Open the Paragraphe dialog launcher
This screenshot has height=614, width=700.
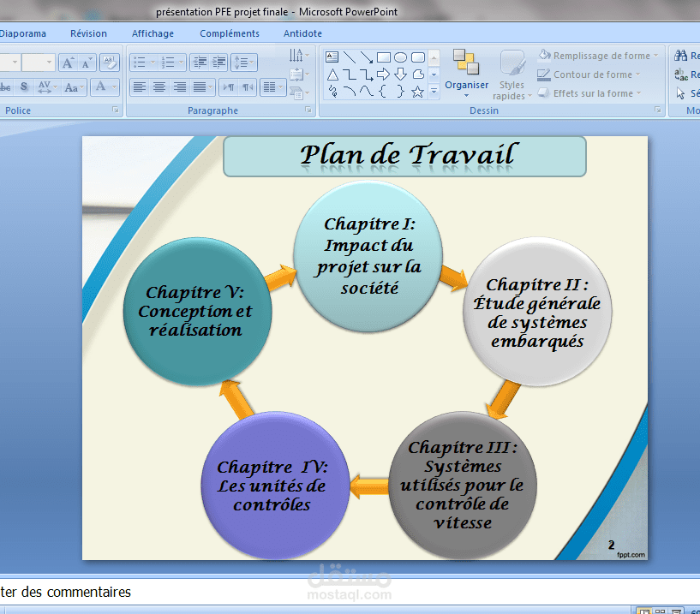tap(308, 110)
